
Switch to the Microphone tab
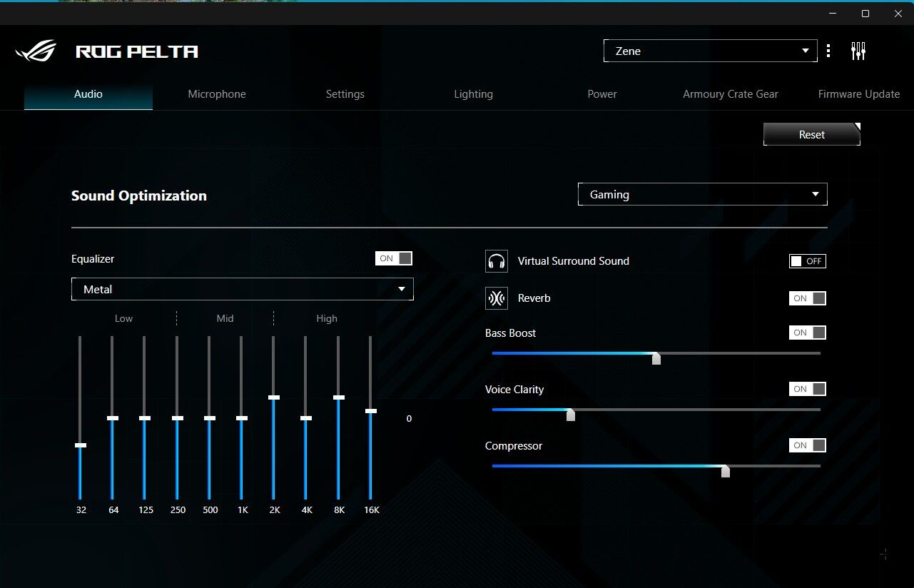click(x=217, y=94)
